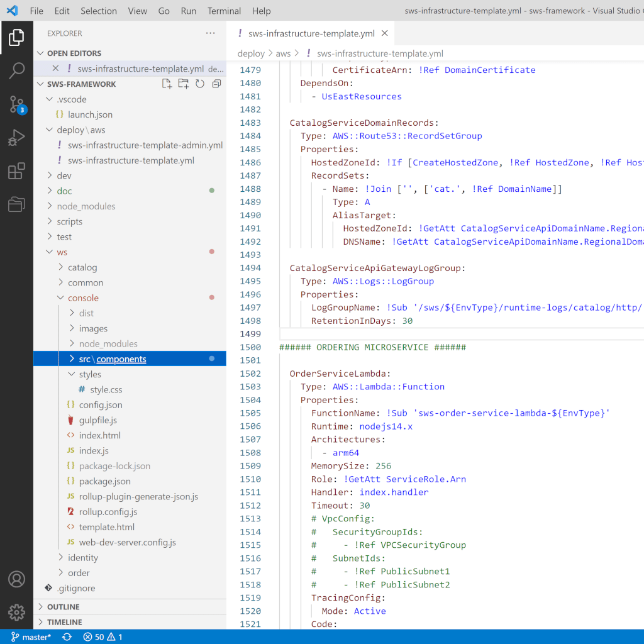Click the New File icon in explorer
This screenshot has width=644, height=644.
coord(167,84)
